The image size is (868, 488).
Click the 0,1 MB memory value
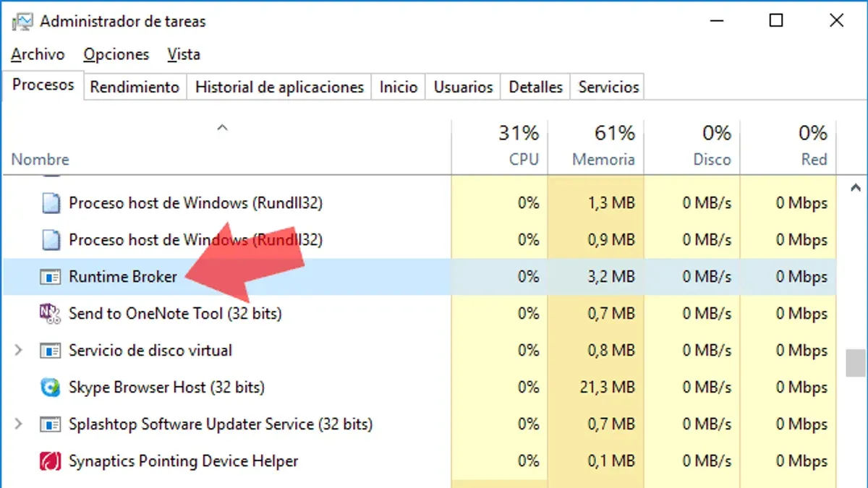pos(611,461)
